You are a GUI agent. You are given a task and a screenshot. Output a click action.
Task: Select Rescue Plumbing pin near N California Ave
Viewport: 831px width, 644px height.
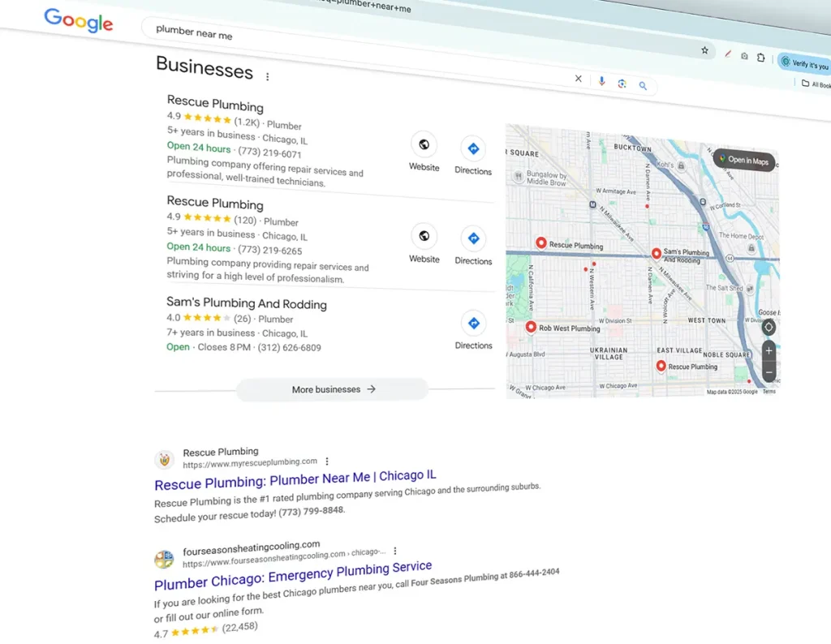(541, 243)
